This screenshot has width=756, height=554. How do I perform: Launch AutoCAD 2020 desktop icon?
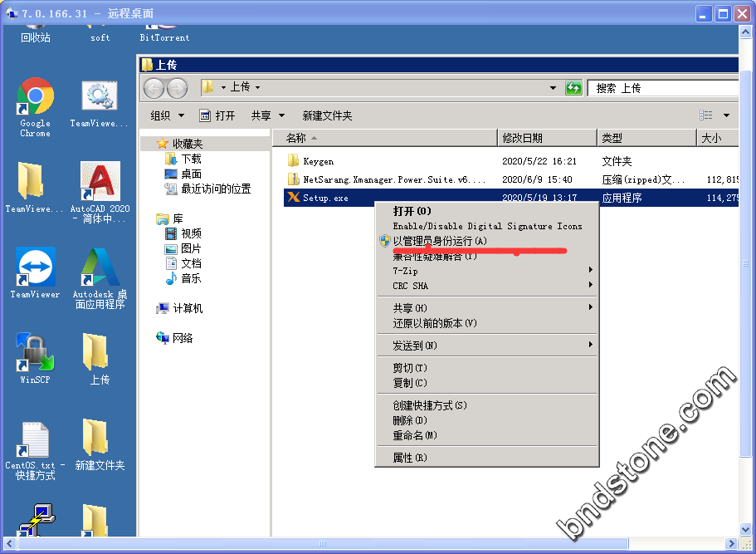(x=100, y=182)
